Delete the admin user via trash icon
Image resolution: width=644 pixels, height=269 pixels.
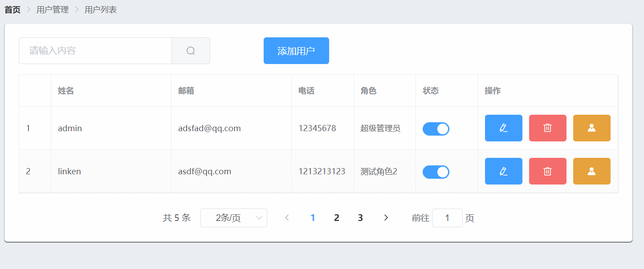tap(547, 128)
